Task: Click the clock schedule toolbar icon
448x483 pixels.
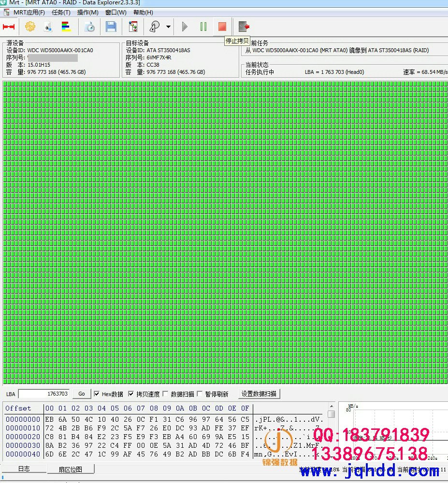Action: 89,27
